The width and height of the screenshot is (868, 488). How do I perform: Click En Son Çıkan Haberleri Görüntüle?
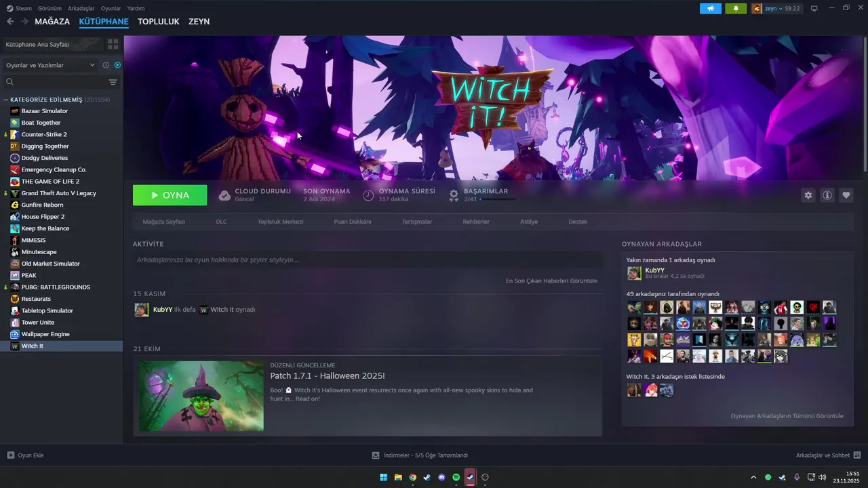(551, 281)
